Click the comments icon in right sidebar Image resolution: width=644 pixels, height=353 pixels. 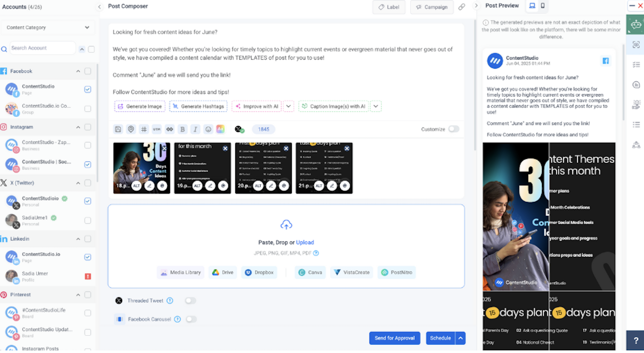click(x=636, y=85)
